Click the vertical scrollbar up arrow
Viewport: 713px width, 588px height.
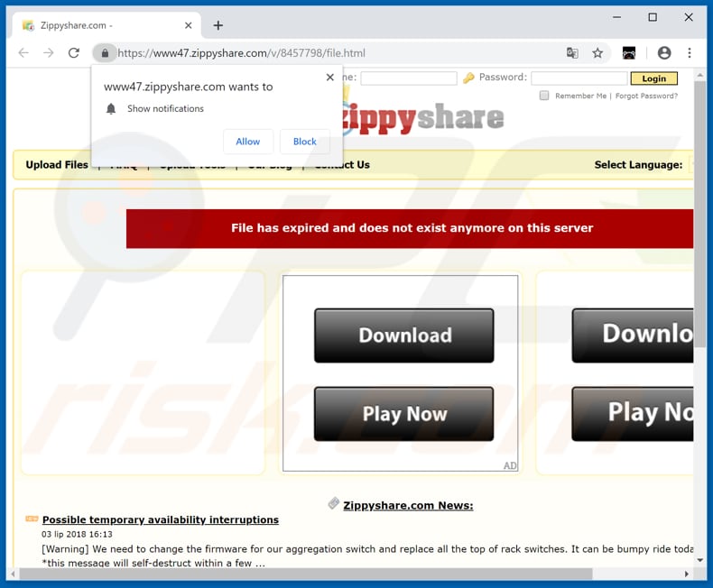pyautogui.click(x=699, y=75)
